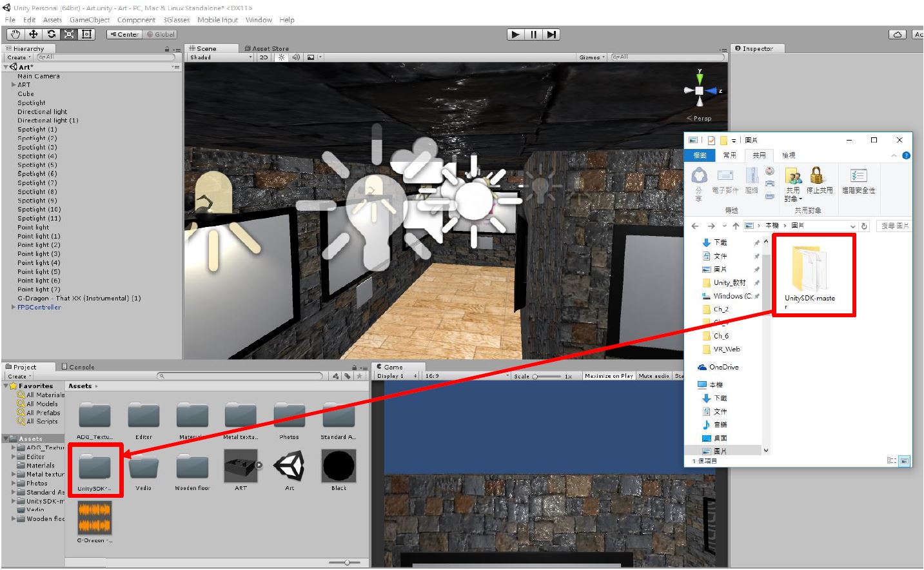Click the Project search field
924x570 pixels.
coord(241,376)
